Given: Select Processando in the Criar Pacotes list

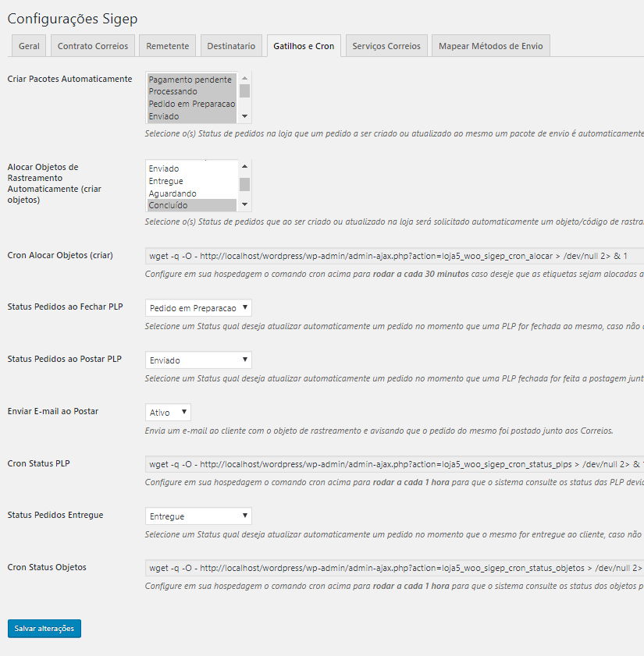Looking at the screenshot, I should 190,91.
